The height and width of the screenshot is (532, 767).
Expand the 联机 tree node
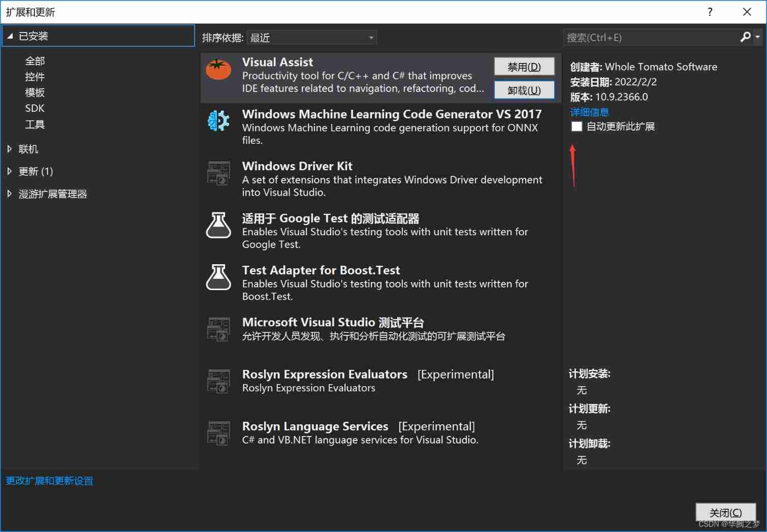(9, 149)
